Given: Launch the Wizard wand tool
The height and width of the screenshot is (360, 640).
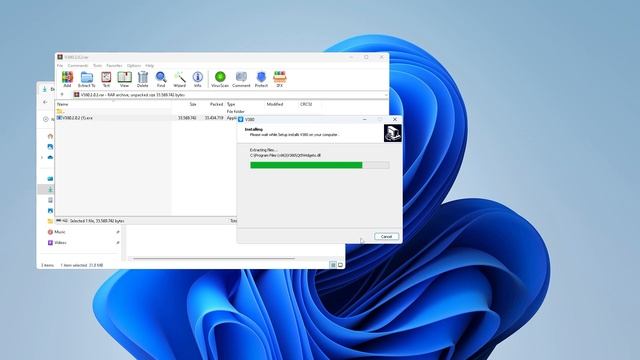Looking at the screenshot, I should click(180, 79).
